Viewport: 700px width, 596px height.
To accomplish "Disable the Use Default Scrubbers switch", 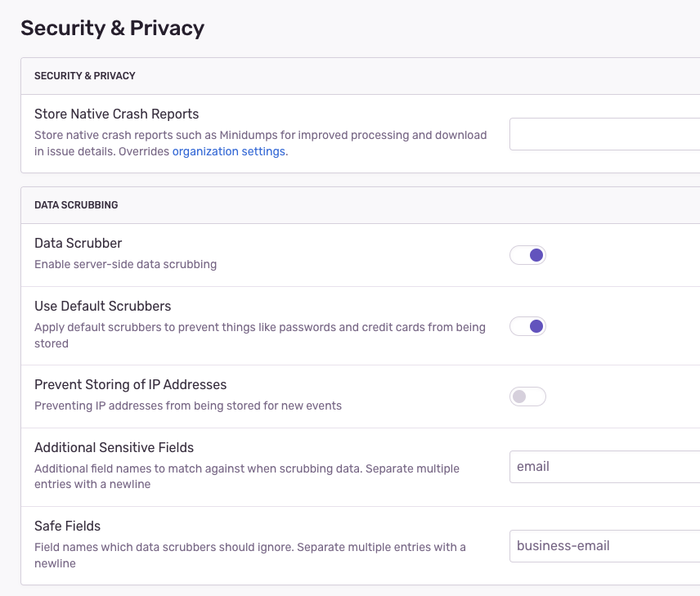I will pos(527,325).
